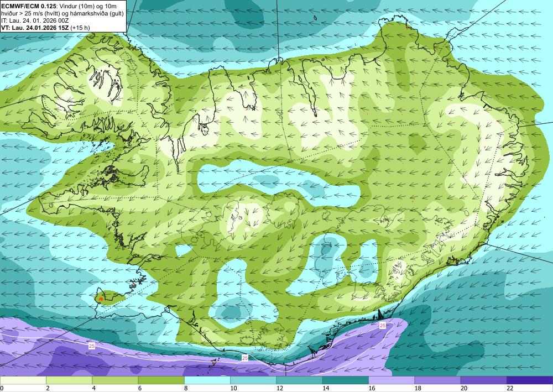Click the 0–2 m/s pale cream legend swatch
Screen dimensions: 553x392
pos(23,380)
